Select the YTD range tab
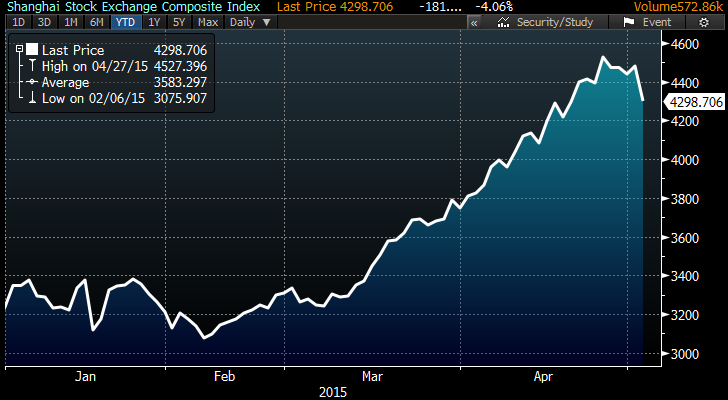Image resolution: width=728 pixels, height=400 pixels. coord(125,22)
